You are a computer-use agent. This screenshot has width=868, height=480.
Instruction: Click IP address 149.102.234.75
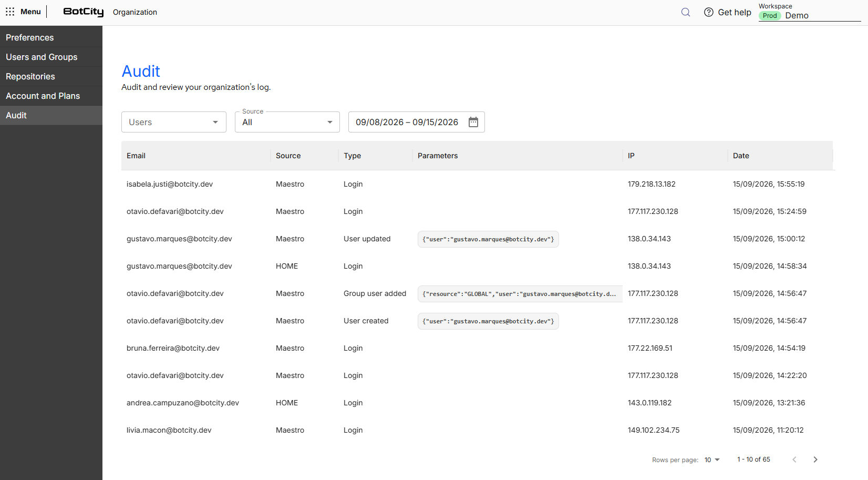654,430
